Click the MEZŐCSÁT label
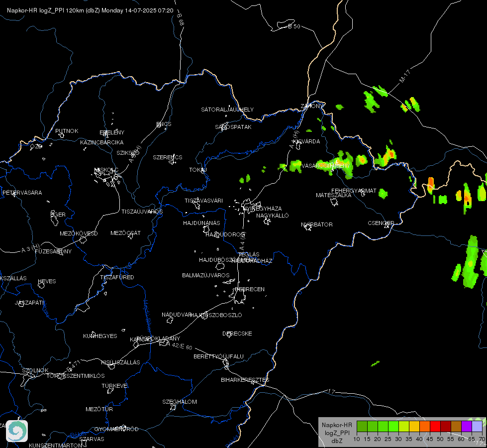This screenshot has width=487, height=448. [x=125, y=233]
